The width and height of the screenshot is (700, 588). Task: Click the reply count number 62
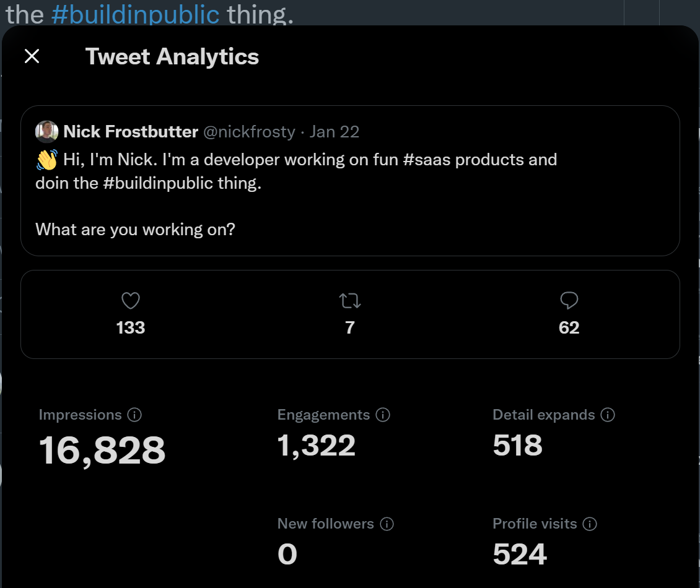568,327
